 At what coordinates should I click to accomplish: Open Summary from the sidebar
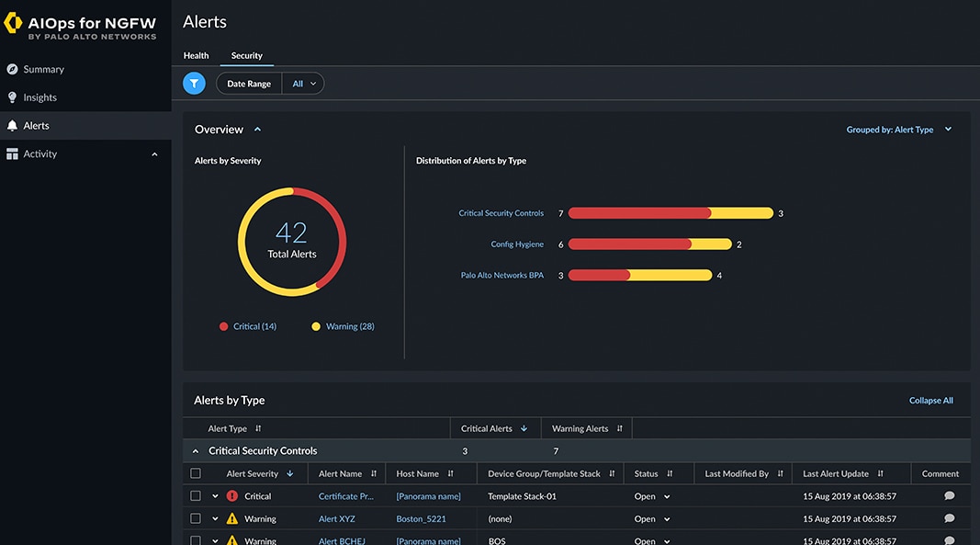43,69
